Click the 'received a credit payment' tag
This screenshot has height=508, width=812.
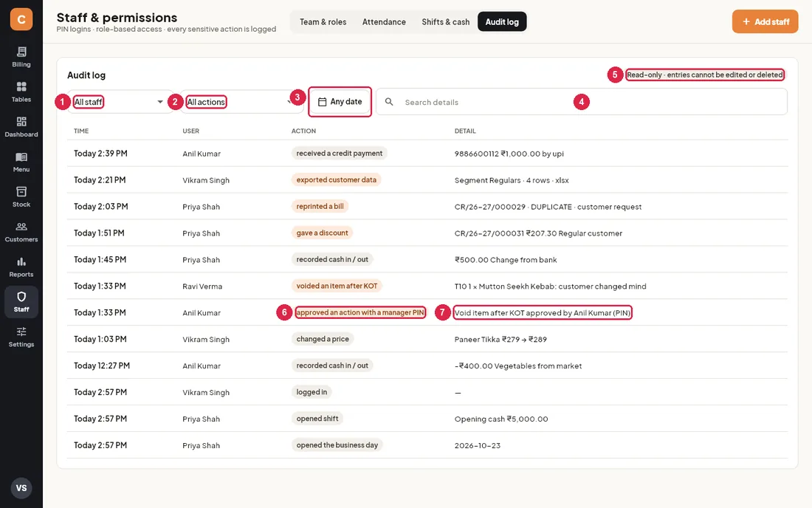340,154
